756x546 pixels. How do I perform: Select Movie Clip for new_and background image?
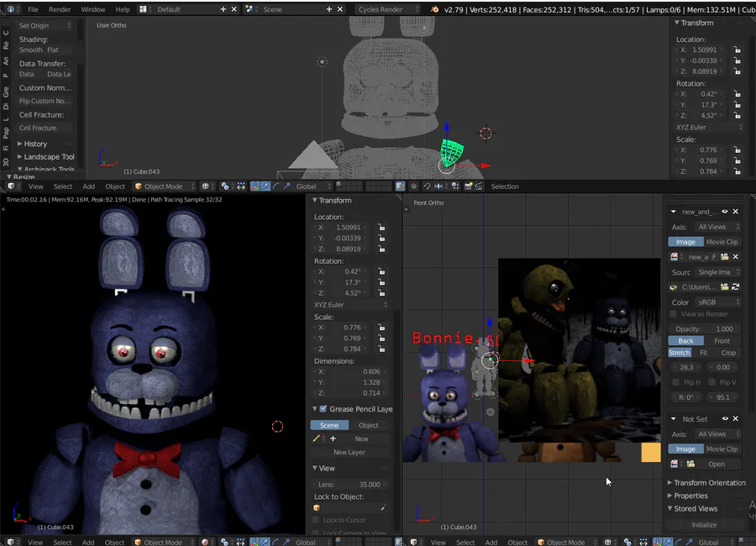coord(722,242)
